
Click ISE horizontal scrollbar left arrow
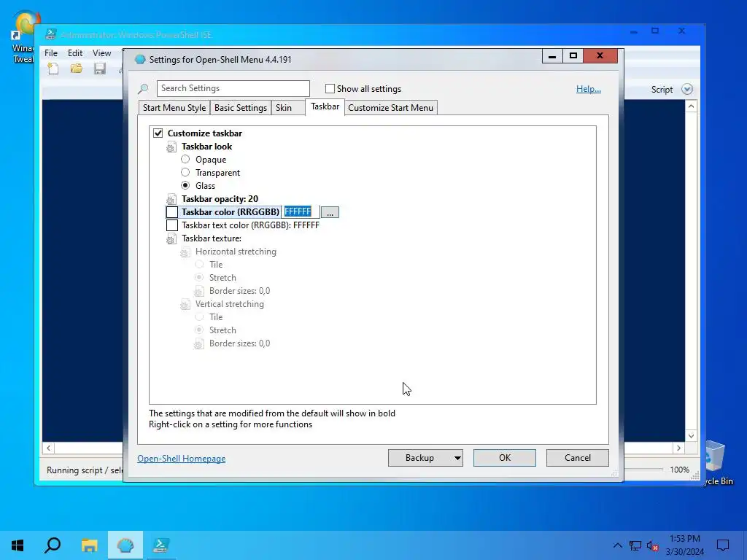tap(49, 448)
